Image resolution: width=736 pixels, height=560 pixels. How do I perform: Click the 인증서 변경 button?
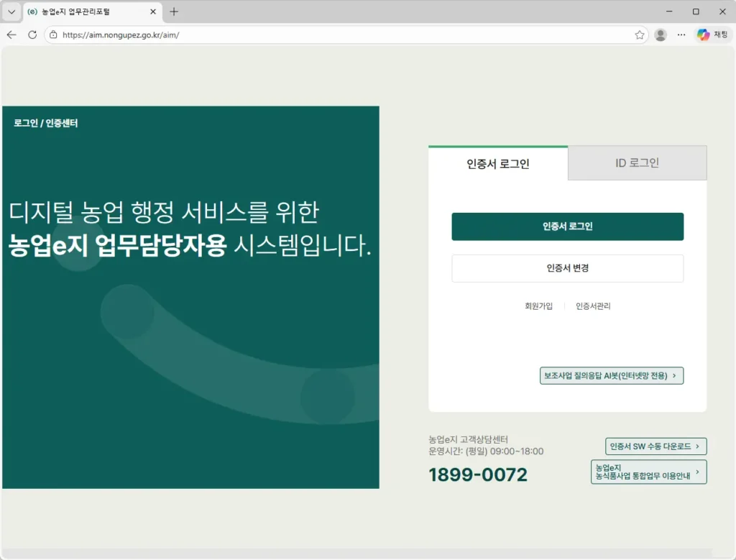click(x=567, y=268)
